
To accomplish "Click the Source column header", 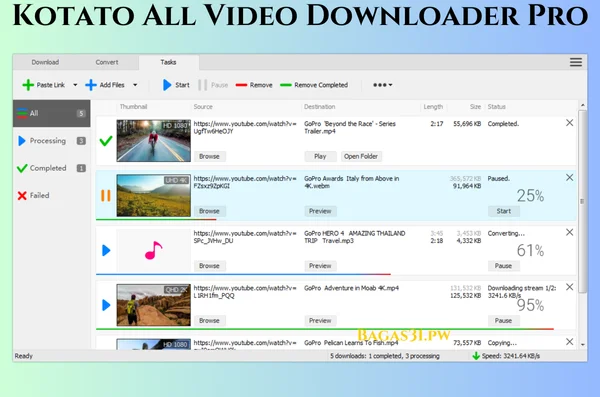I will pyautogui.click(x=203, y=106).
